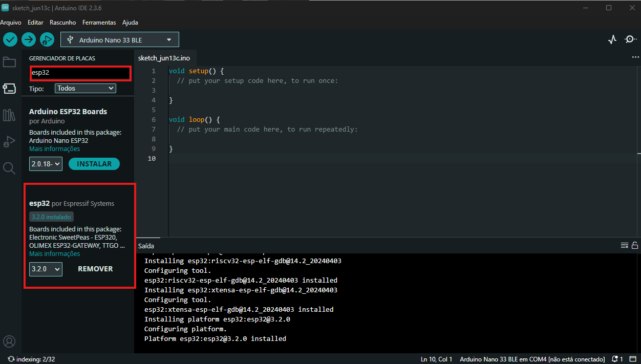This screenshot has height=364, width=641.
Task: Click the Verify checkmark button
Action: (x=10, y=39)
